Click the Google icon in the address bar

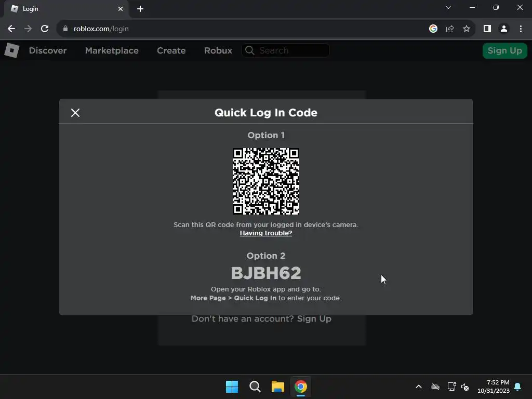(x=433, y=29)
